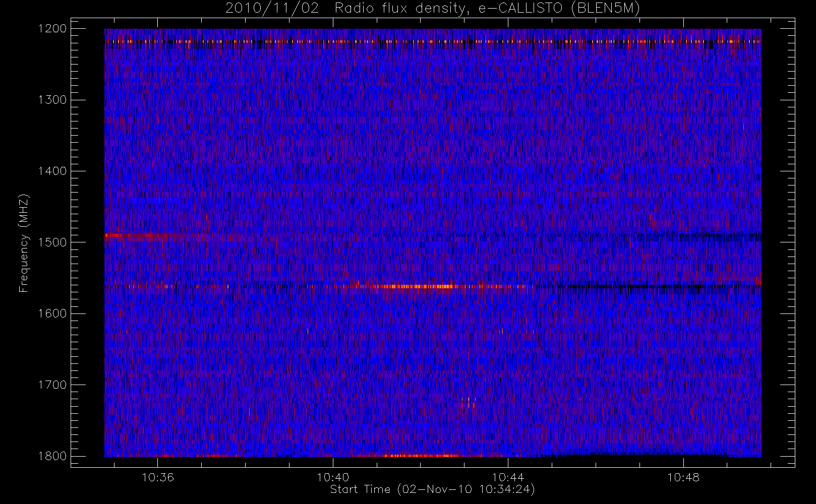Image resolution: width=816 pixels, height=504 pixels.
Task: Select the 1700 frequency tick label
Action: point(52,385)
